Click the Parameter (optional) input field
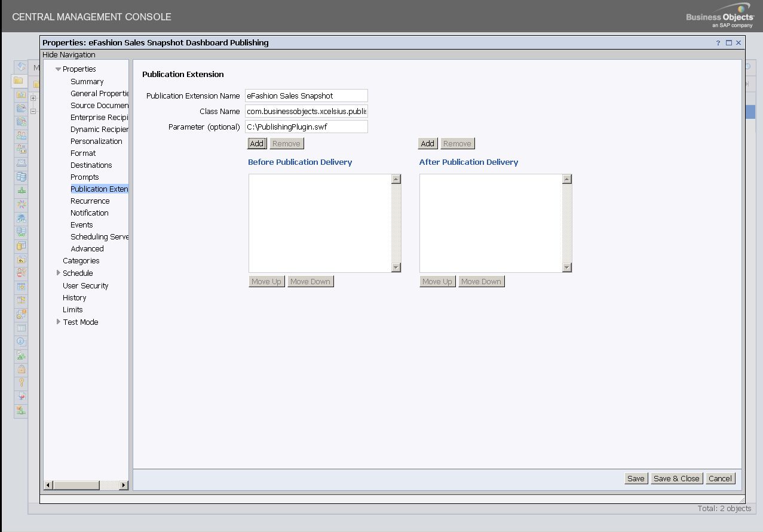 coord(307,127)
